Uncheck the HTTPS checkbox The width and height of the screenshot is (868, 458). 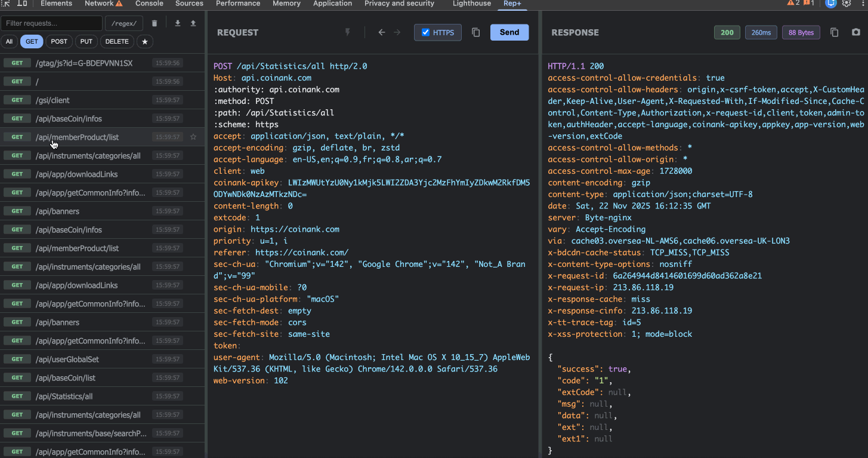(425, 32)
